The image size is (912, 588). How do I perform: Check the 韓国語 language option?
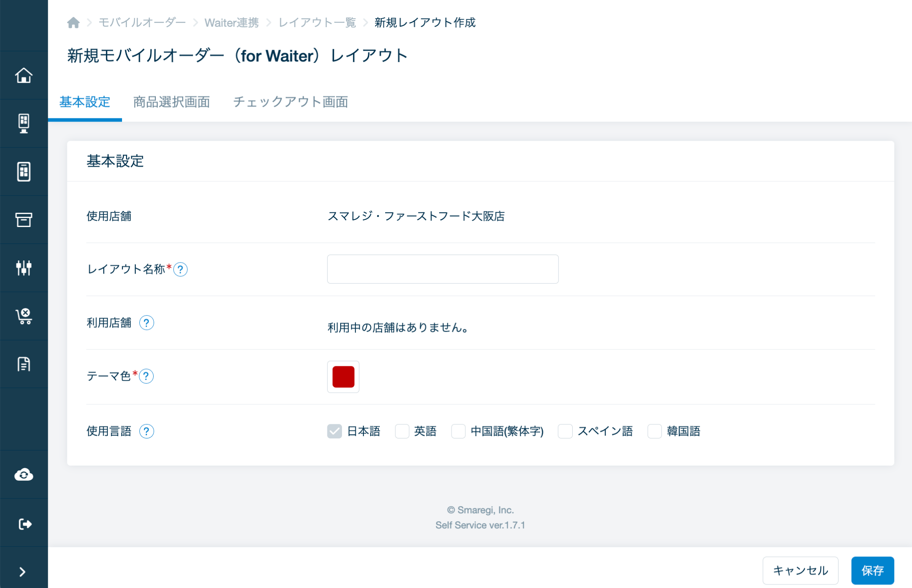[x=655, y=431]
